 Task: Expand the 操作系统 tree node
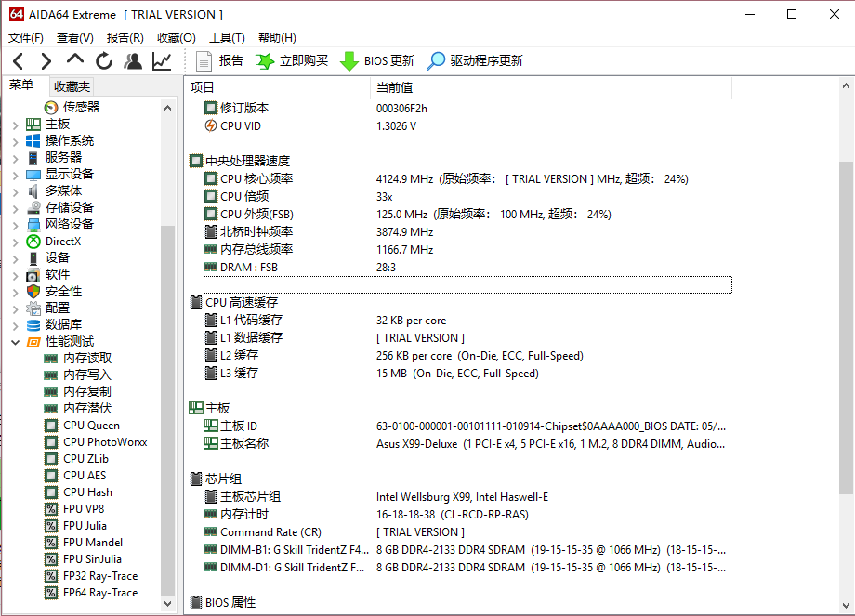pyautogui.click(x=15, y=141)
